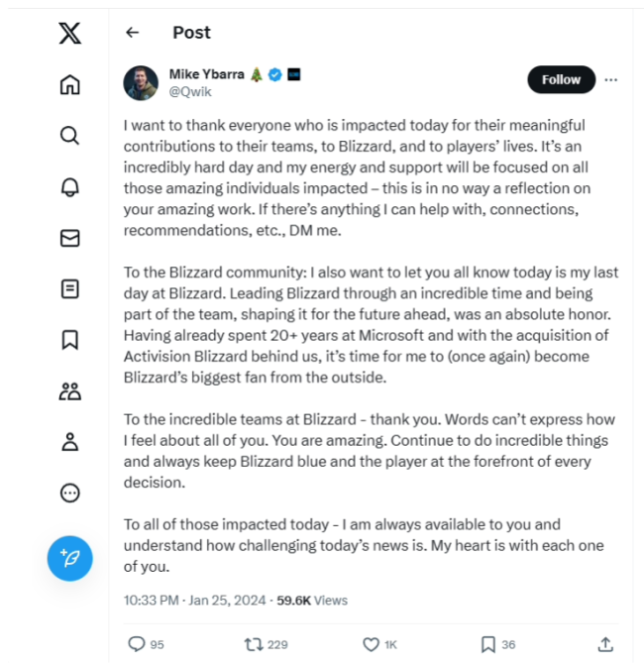Open the post's three-dot options menu

[611, 79]
